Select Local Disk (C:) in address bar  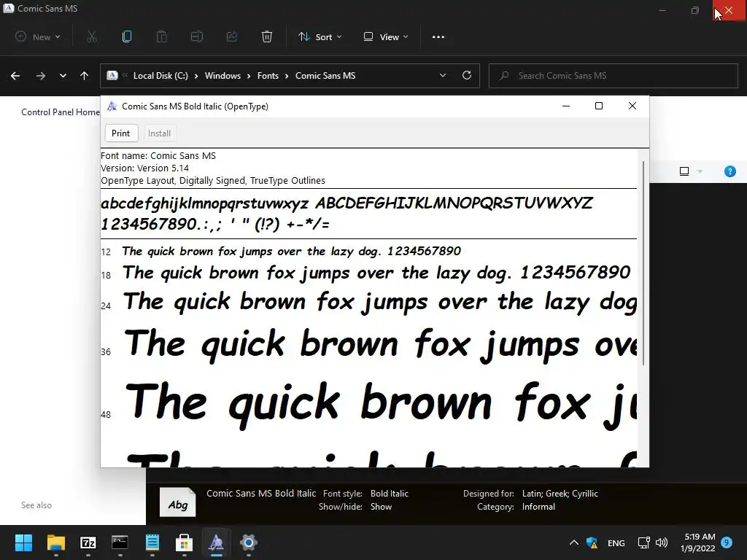(160, 76)
